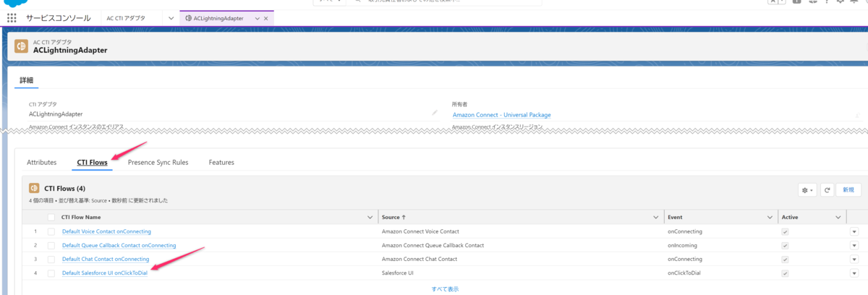Select row checkbox for Default Queue Callback Contact
This screenshot has width=868, height=295.
[x=51, y=245]
